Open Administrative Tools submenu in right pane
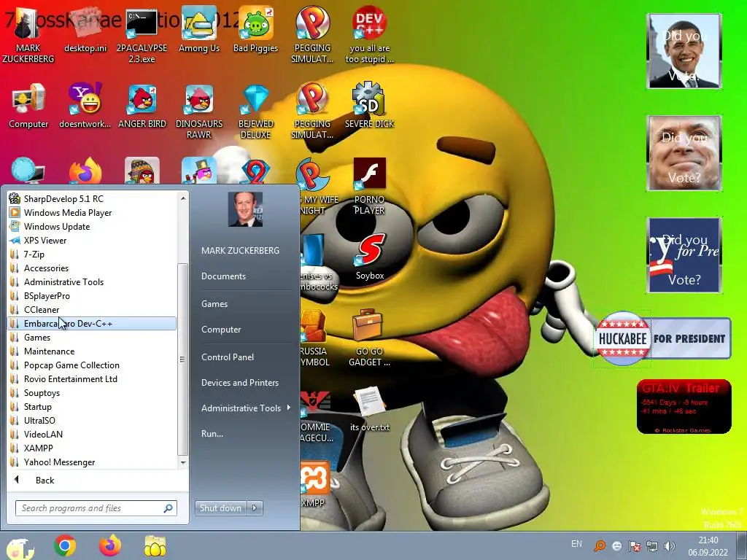Viewport: 747px width, 560px height. pos(245,408)
